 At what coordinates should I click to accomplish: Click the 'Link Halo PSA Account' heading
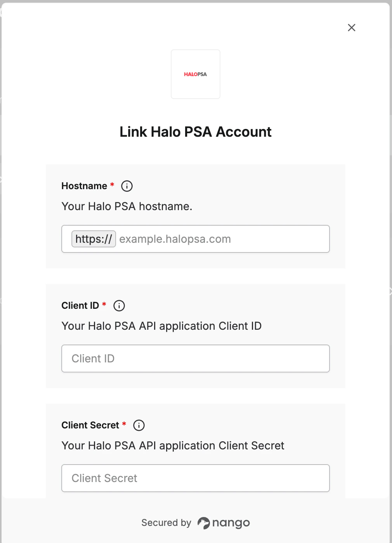point(196,132)
